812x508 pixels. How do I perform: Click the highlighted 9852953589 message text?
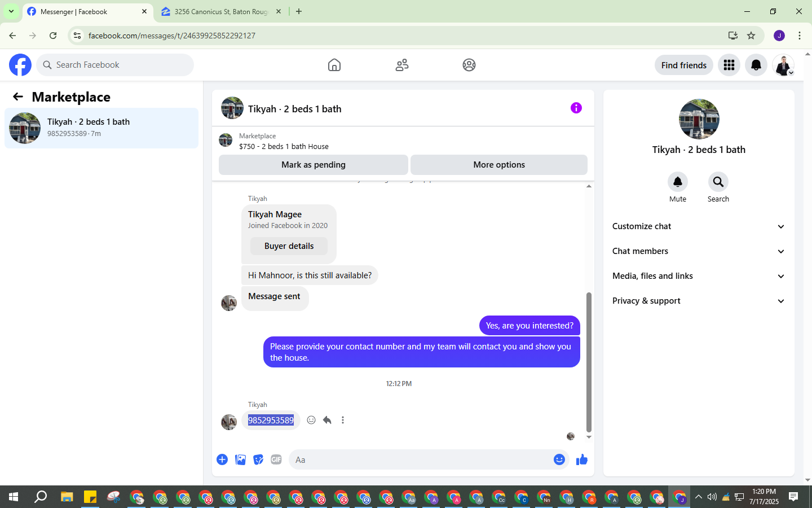[x=271, y=420]
